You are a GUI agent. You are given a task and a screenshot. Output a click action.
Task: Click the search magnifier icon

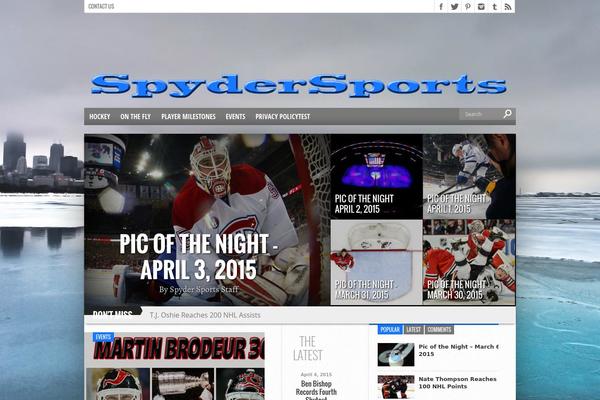pos(507,114)
